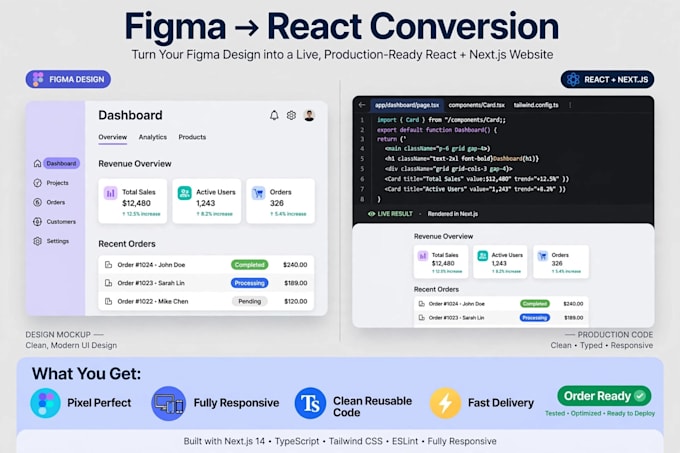Click the Total Sales icon in live result
The width and height of the screenshot is (680, 453).
tap(422, 256)
